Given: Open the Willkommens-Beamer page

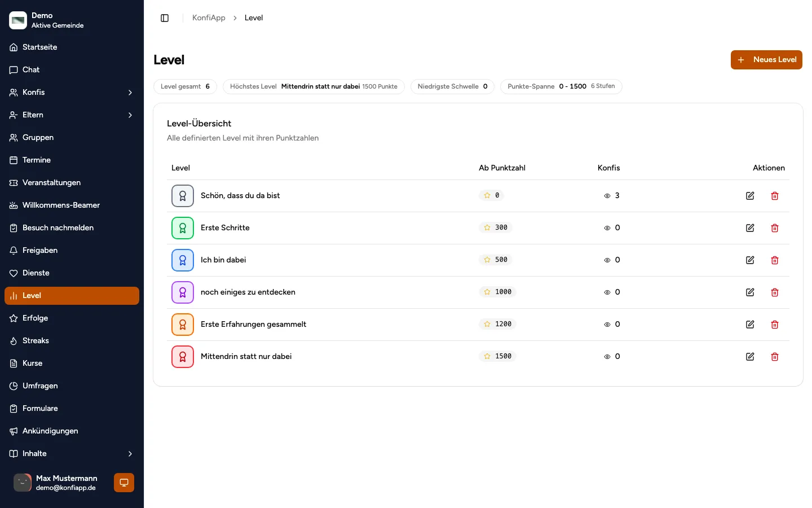Looking at the screenshot, I should (72, 205).
